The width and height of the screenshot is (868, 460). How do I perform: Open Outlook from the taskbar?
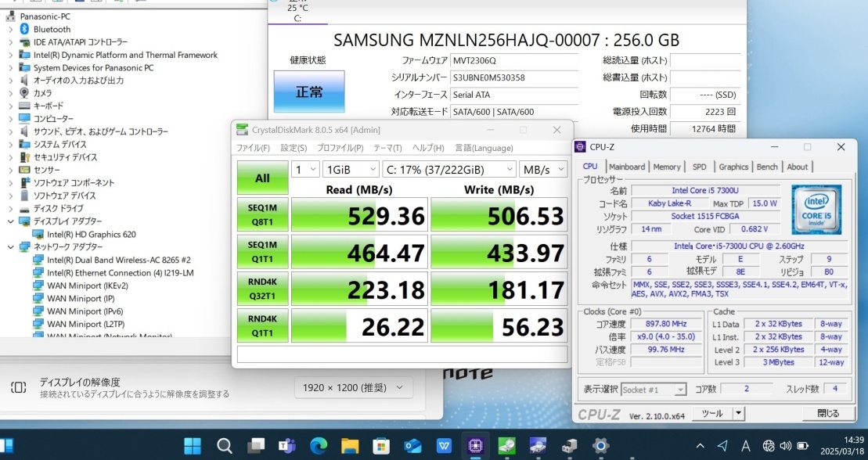[412, 445]
